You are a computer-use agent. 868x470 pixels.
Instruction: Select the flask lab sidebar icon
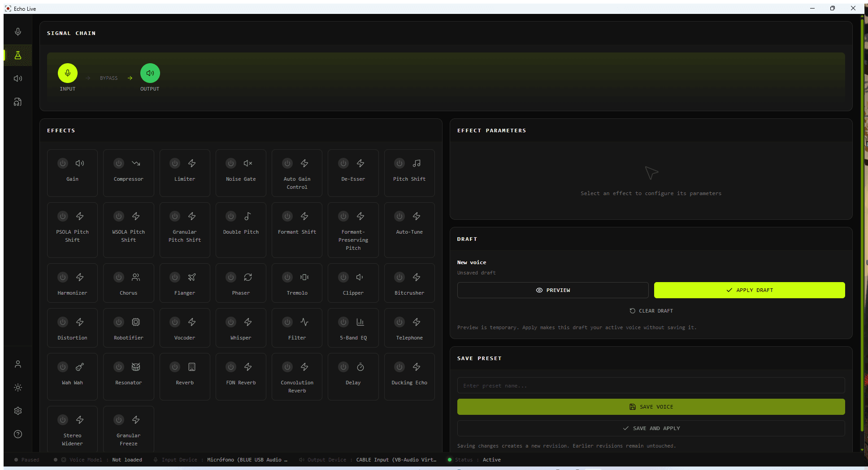coord(18,55)
